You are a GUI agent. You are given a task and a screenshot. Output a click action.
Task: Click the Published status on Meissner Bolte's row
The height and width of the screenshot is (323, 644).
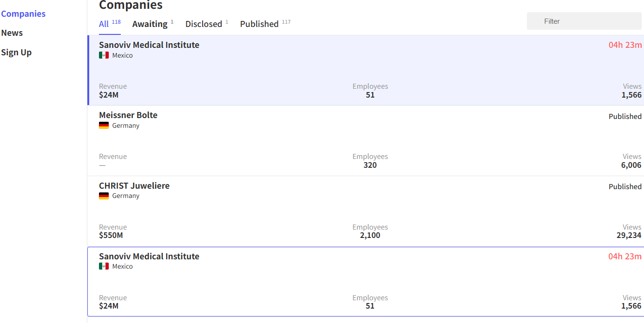(625, 116)
